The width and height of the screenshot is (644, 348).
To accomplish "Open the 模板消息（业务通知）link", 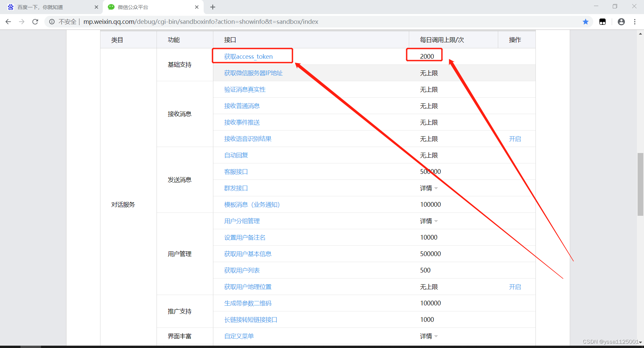I will (x=252, y=205).
